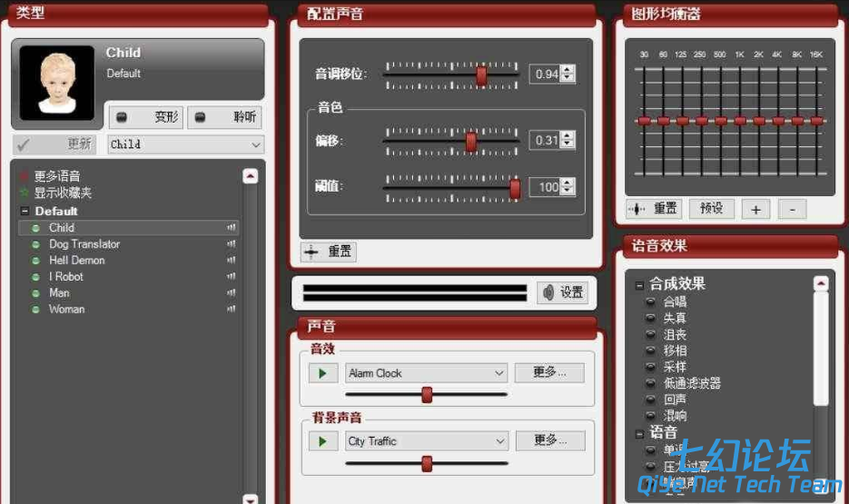Collapse the Default voice group

click(x=25, y=212)
